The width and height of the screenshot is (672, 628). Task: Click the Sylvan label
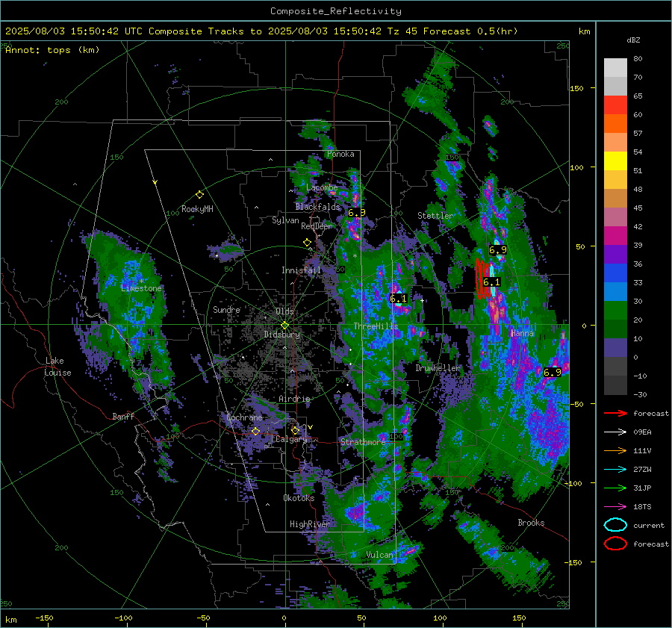pyautogui.click(x=285, y=220)
